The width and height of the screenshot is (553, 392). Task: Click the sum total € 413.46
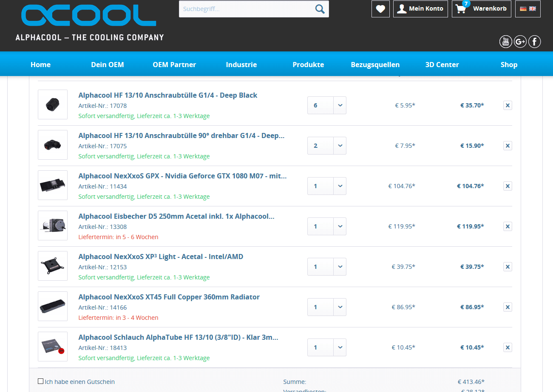[471, 382]
